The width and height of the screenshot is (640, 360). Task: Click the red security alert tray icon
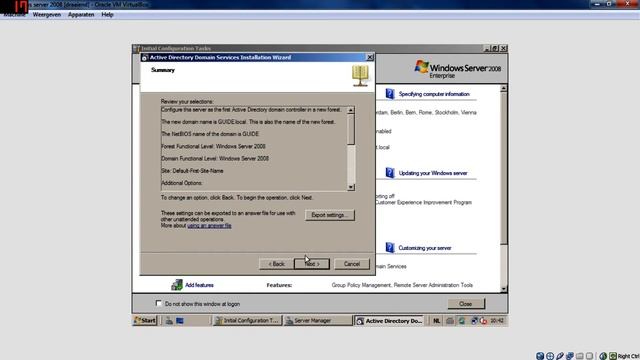(483, 321)
